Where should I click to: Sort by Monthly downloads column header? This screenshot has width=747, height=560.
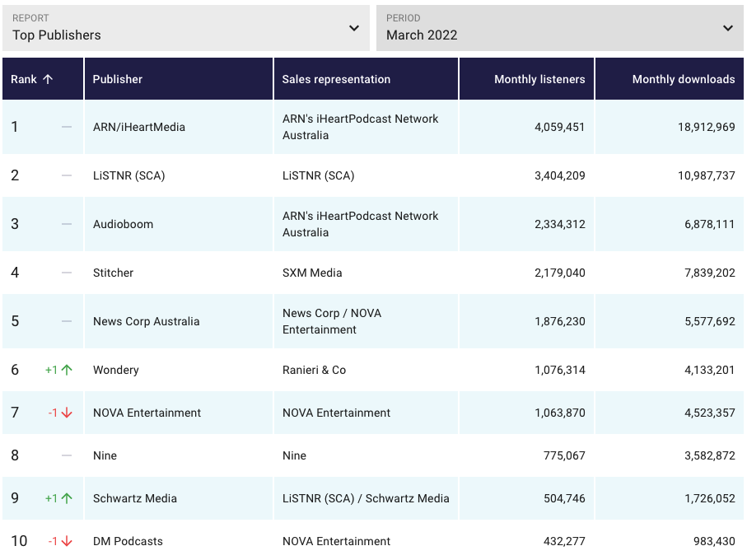pos(670,79)
